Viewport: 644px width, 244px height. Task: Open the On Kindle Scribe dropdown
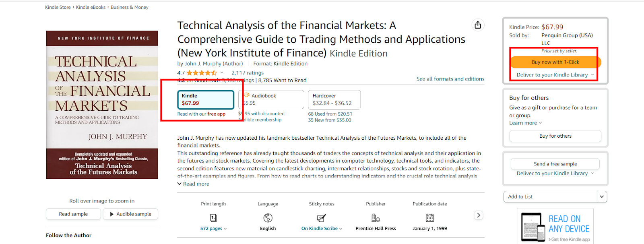[322, 228]
